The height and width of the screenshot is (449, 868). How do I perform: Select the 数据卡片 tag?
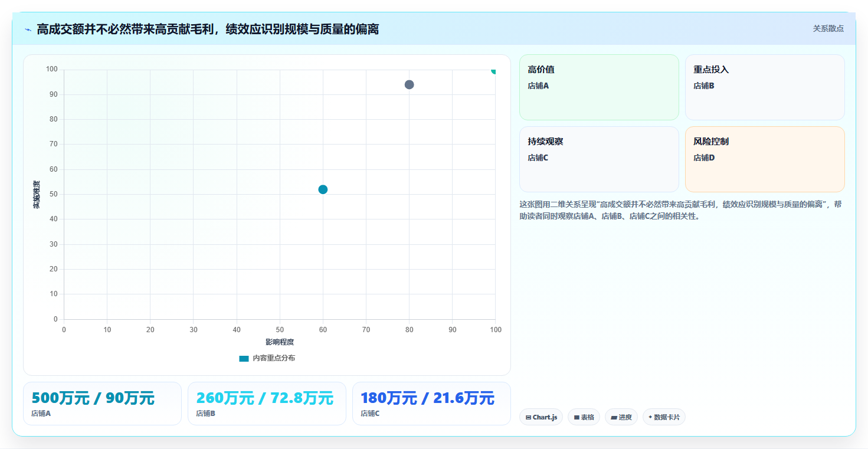tap(664, 417)
